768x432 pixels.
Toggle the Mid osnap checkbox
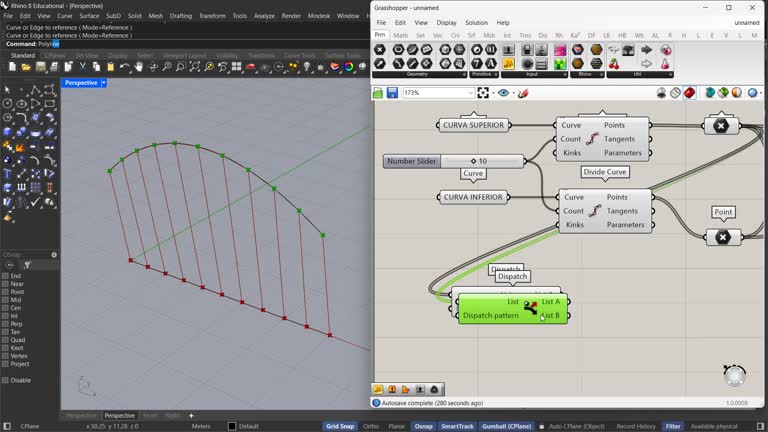coord(5,300)
